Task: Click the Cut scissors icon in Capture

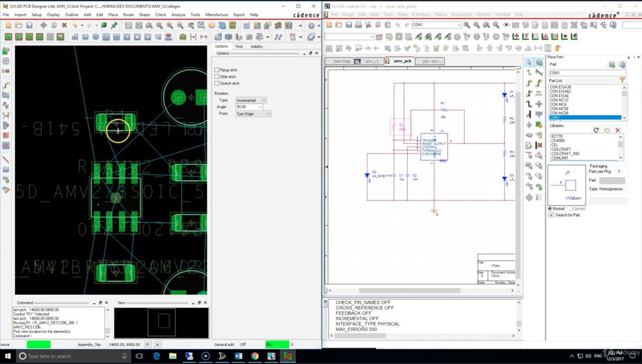Action: pyautogui.click(x=368, y=25)
